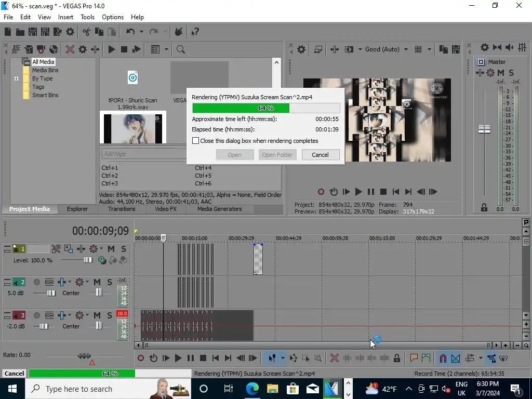Click Play in the timeline transport bar
Screen dimensions: 532x399
point(178,358)
